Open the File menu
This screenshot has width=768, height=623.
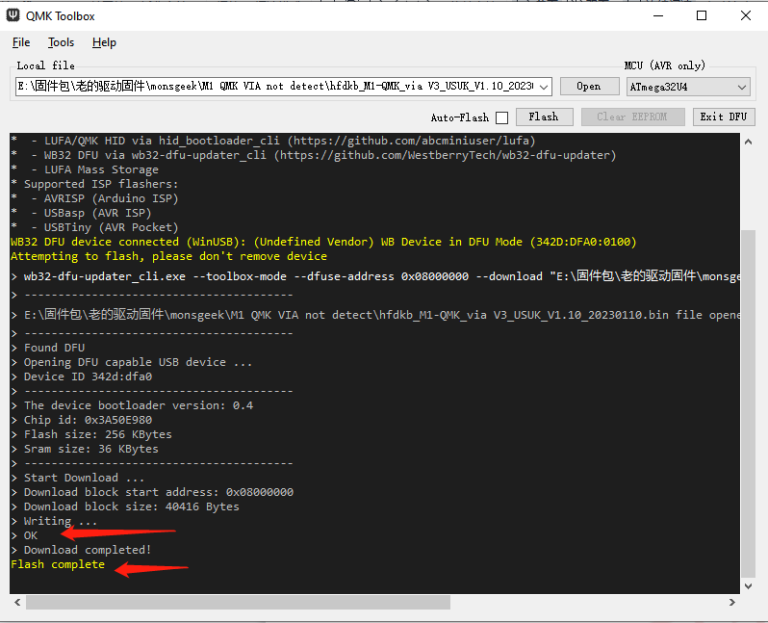tap(21, 43)
